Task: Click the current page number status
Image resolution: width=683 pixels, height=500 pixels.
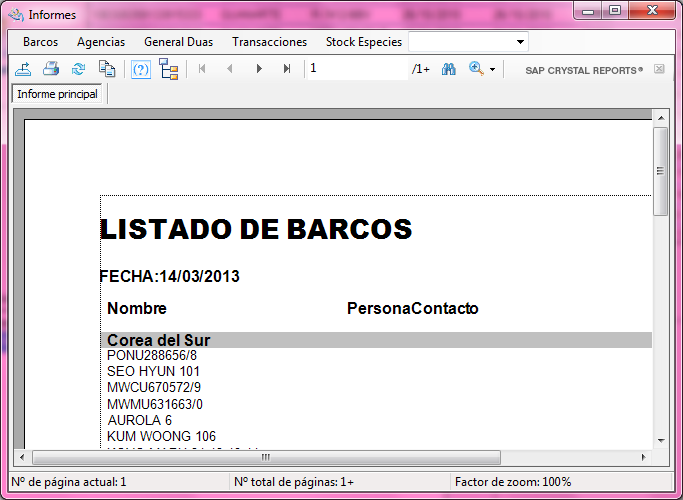Action: point(69,482)
